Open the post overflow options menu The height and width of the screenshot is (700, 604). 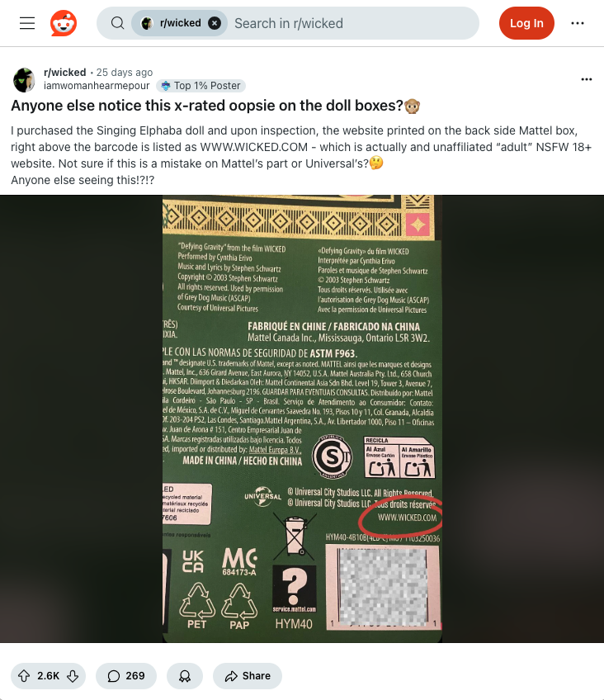[x=586, y=79]
